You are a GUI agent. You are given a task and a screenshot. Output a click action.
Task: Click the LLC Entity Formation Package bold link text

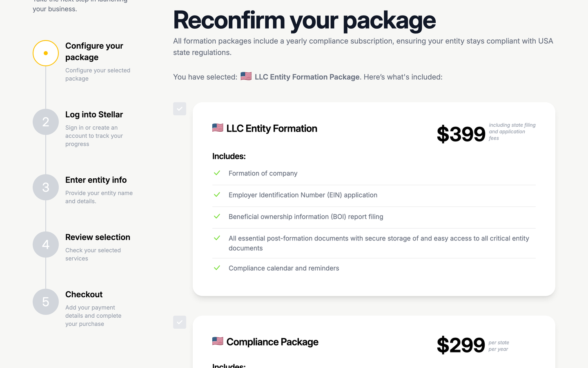307,77
